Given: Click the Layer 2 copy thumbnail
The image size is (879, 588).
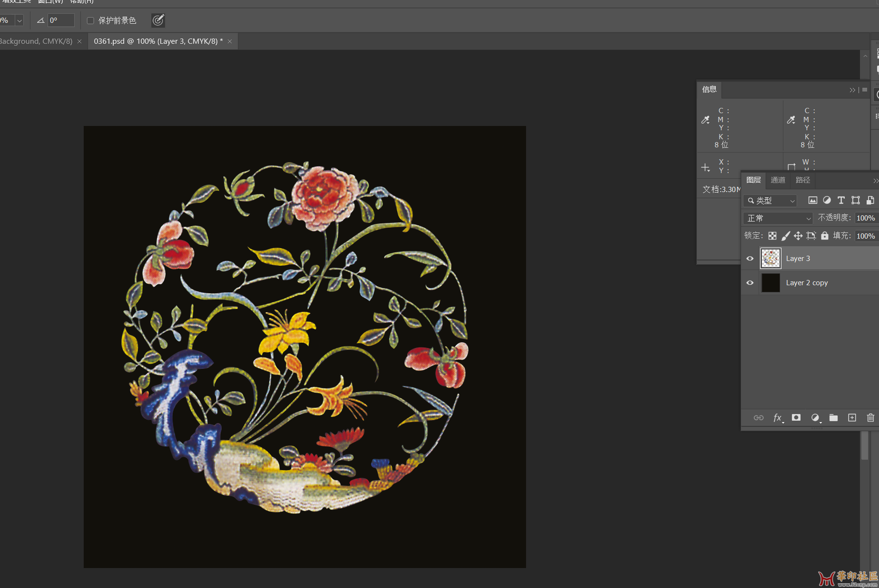Looking at the screenshot, I should tap(771, 283).
